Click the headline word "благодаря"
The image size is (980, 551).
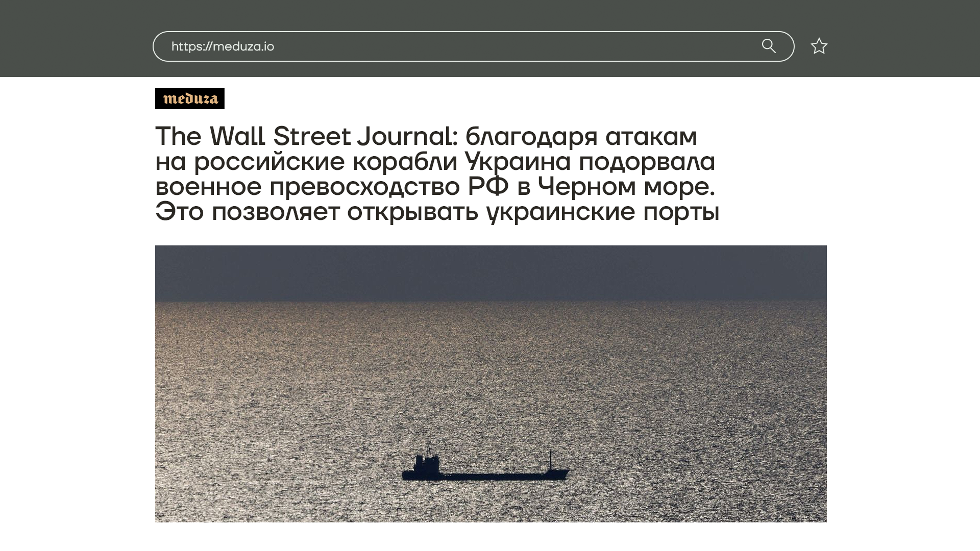pos(531,137)
